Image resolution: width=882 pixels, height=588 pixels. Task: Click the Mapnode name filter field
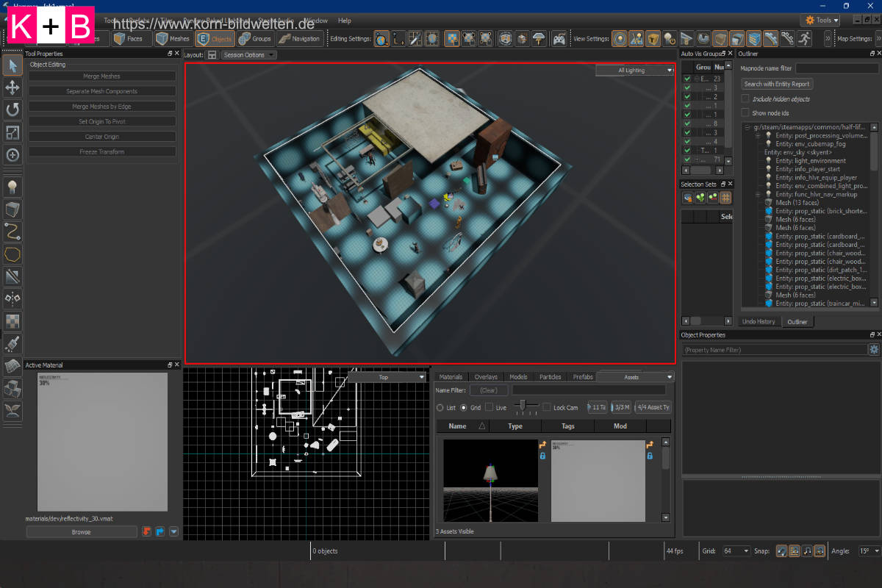pyautogui.click(x=836, y=68)
